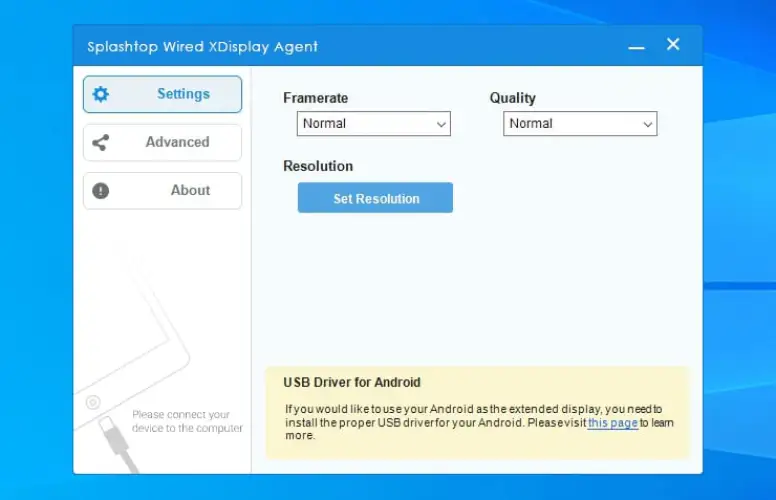Minimize the Splashtop XDisplay Agent window

coord(636,46)
